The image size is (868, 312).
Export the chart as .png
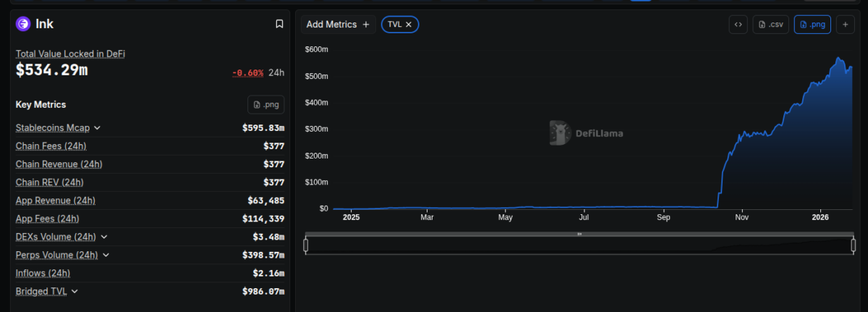pyautogui.click(x=812, y=25)
